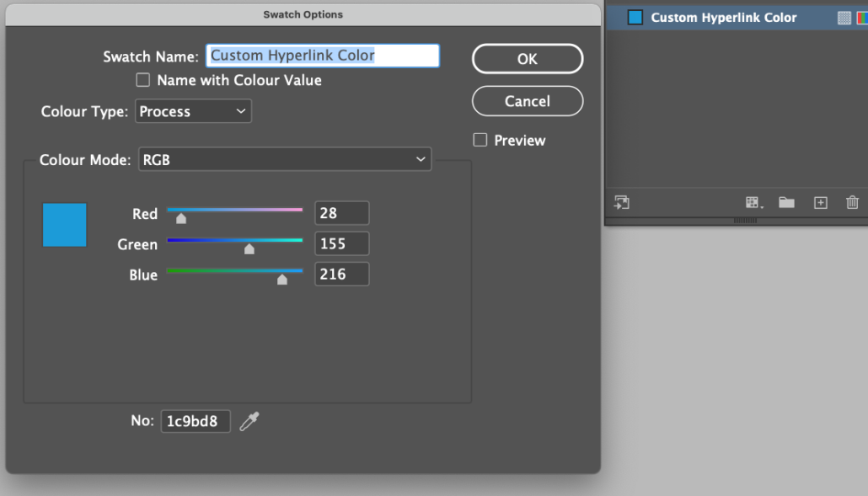
Task: Click the Blue slider handle
Action: tap(282, 280)
